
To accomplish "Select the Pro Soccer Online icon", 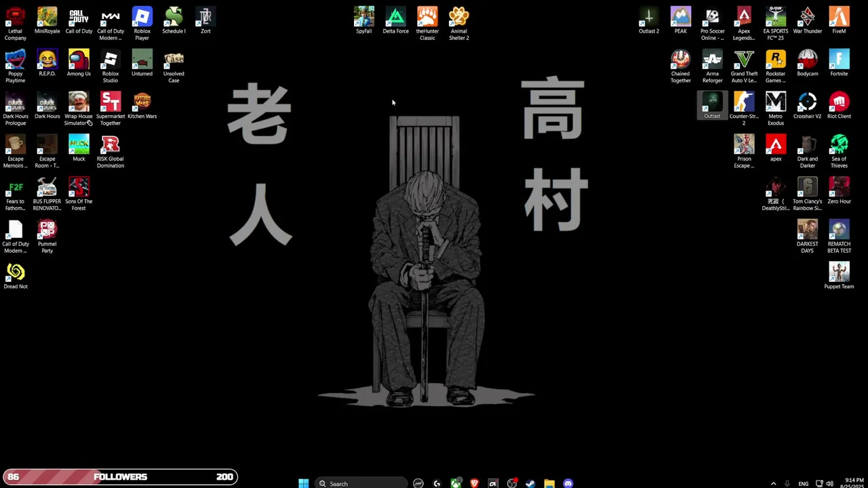I will (713, 24).
